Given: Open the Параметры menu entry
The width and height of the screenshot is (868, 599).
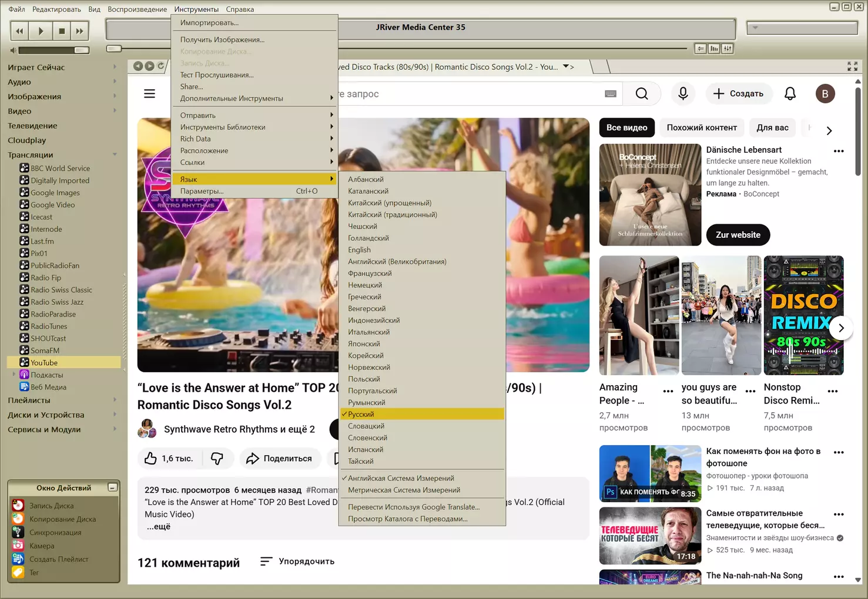Looking at the screenshot, I should click(x=202, y=191).
